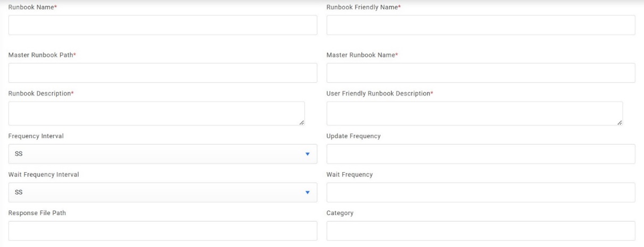Click the Runbook Name input field
Viewport: 644px width, 247px height.
pos(162,25)
